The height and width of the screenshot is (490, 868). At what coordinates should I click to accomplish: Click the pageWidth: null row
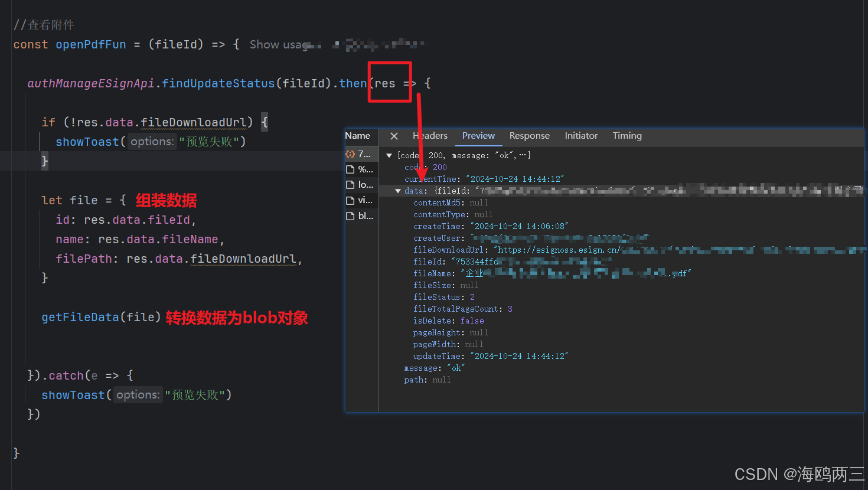(x=448, y=344)
